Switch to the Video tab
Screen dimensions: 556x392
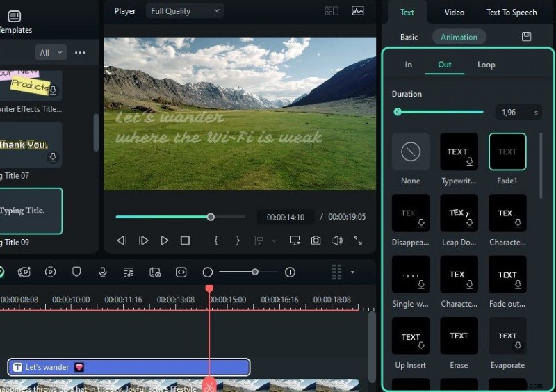[x=455, y=13]
